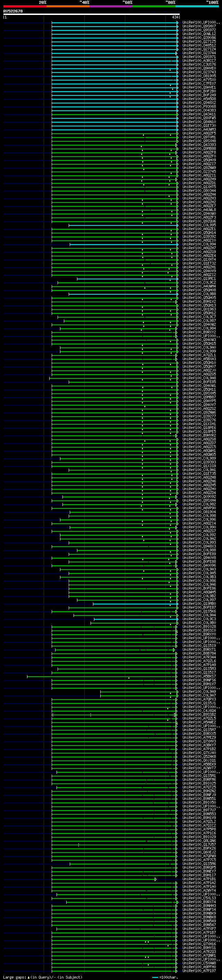This screenshot has height=980, width=222.
Task: Click the purple ~60% identity legend segment
Action: (x=111, y=6)
